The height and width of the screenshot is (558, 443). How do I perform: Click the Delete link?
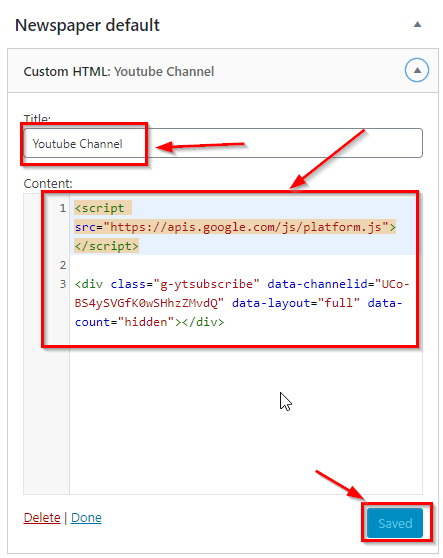[42, 517]
